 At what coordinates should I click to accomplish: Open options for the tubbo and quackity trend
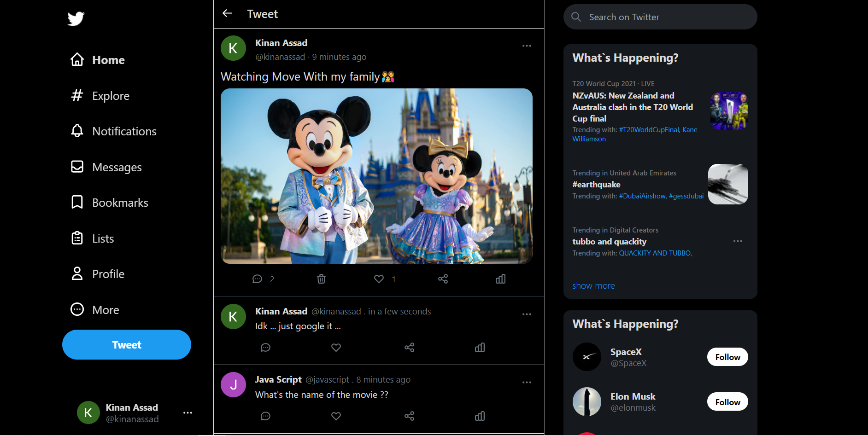click(738, 241)
